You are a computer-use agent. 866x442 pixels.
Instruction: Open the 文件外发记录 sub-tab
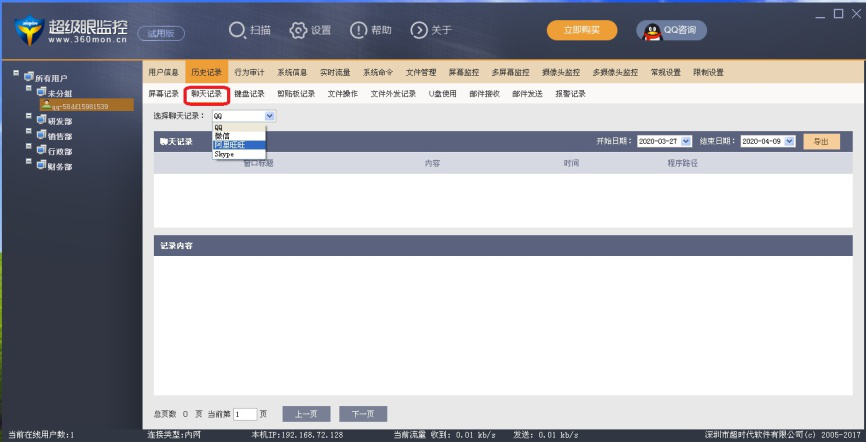pos(393,94)
